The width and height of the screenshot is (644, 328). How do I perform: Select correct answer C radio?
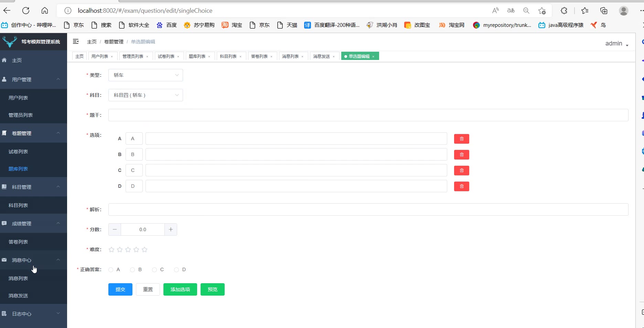click(154, 269)
